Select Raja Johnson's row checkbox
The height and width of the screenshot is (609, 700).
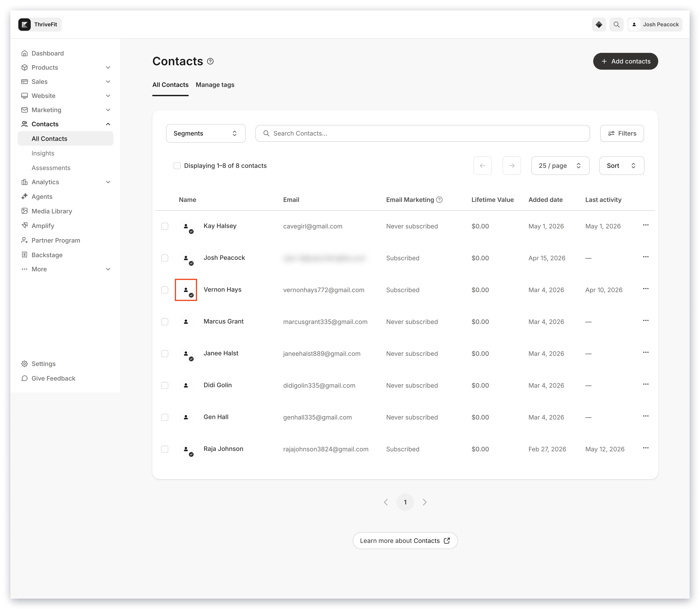tap(165, 449)
